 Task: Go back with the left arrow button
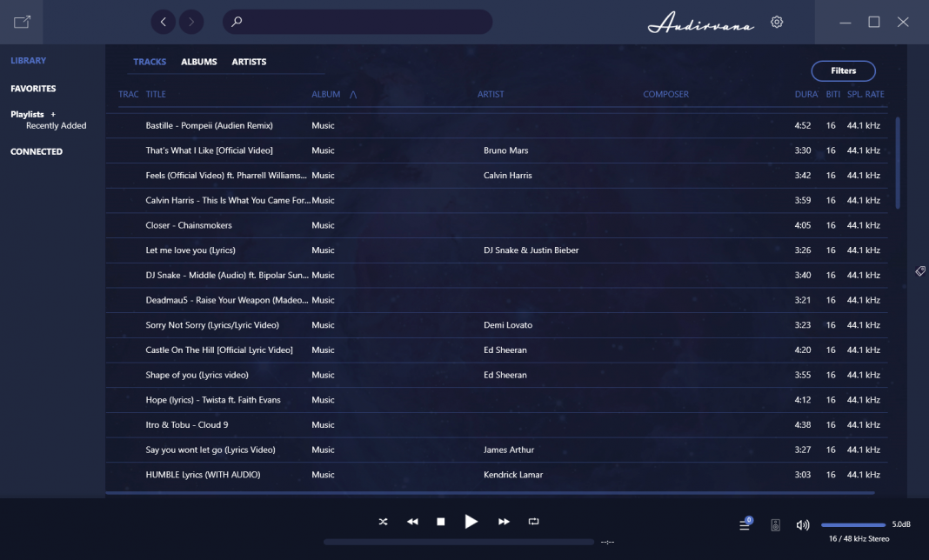163,22
